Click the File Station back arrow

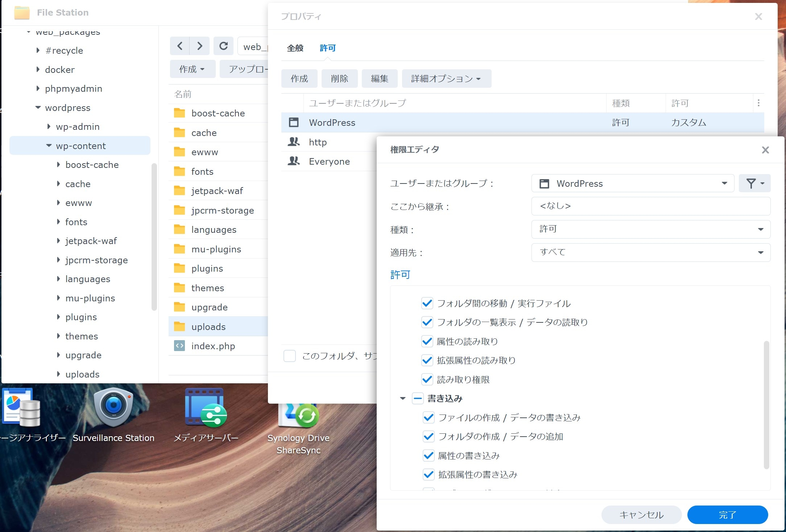coord(180,46)
